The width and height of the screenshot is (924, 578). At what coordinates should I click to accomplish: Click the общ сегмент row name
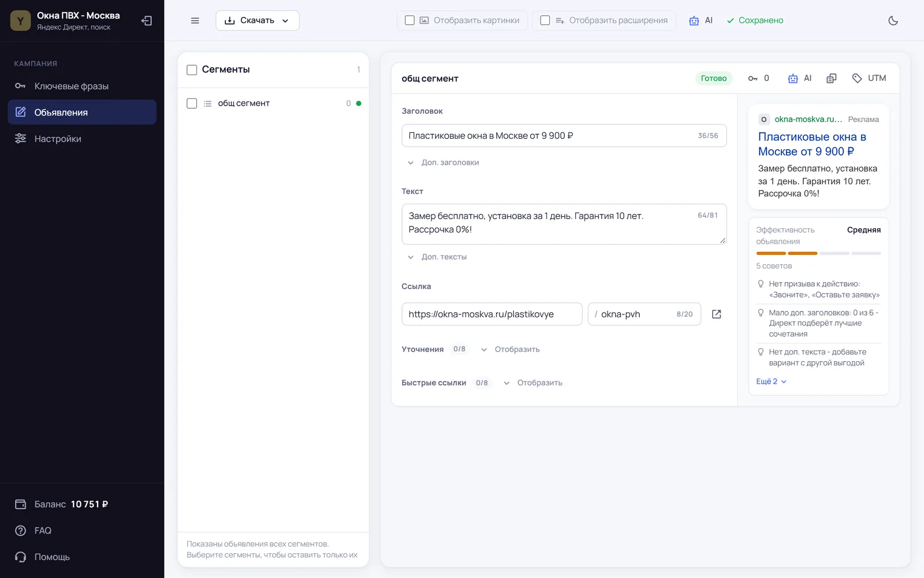pos(244,103)
